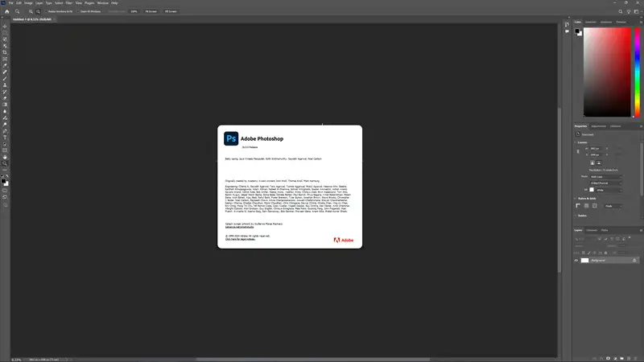Open the 8 Bits/Channel dropdown
The height and width of the screenshot is (362, 644).
tap(606, 183)
